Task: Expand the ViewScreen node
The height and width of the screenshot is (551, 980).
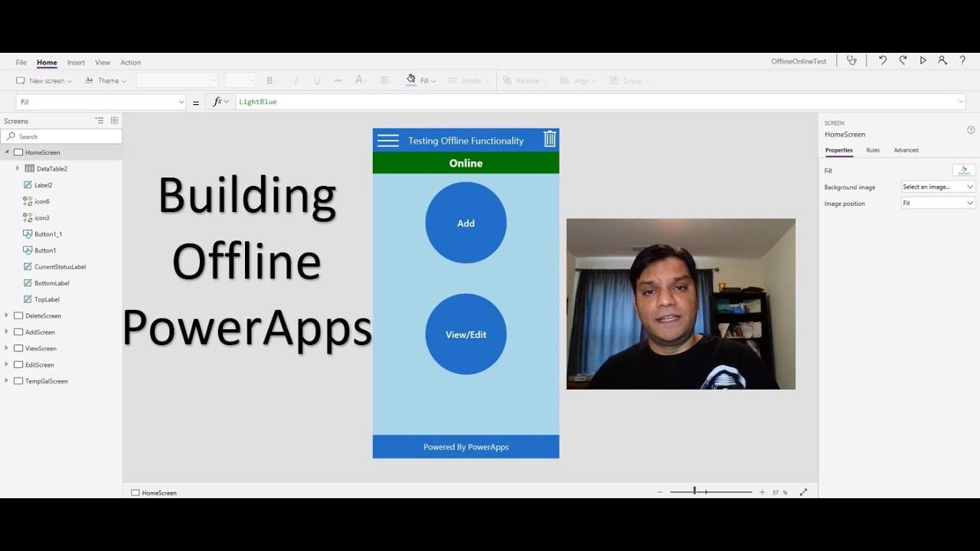Action: (x=7, y=348)
